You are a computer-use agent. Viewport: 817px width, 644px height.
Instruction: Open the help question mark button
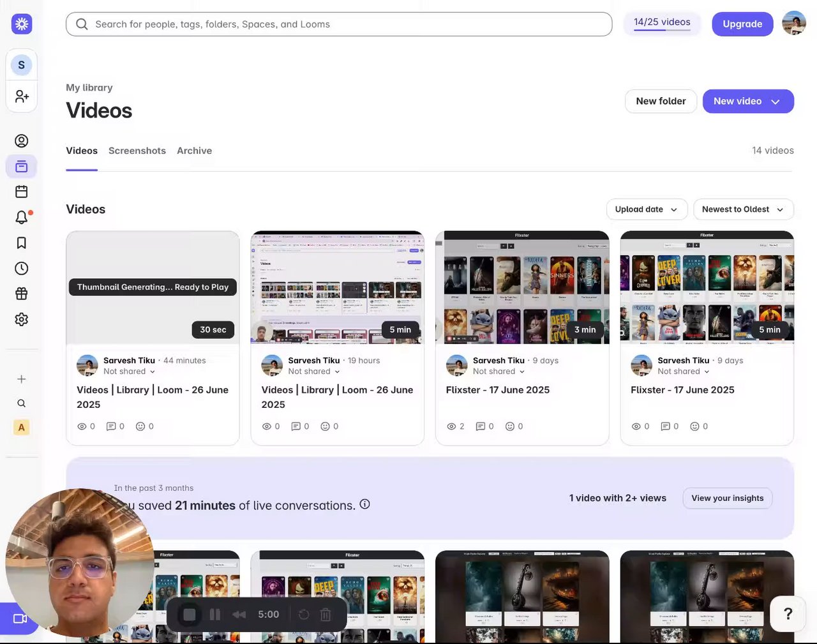coord(788,613)
